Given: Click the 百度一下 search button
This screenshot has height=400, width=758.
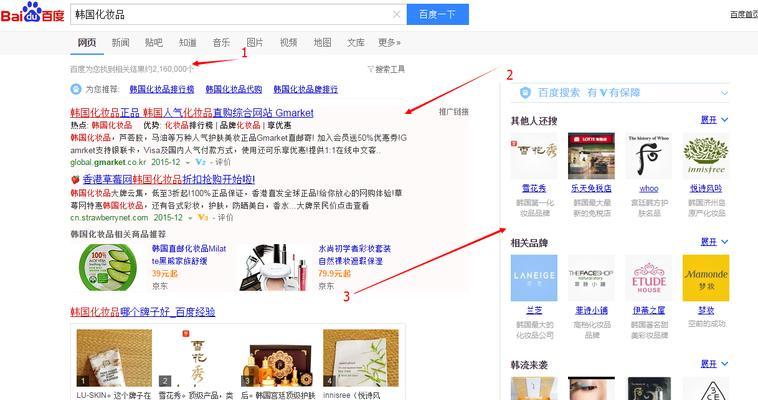Looking at the screenshot, I should pyautogui.click(x=437, y=15).
